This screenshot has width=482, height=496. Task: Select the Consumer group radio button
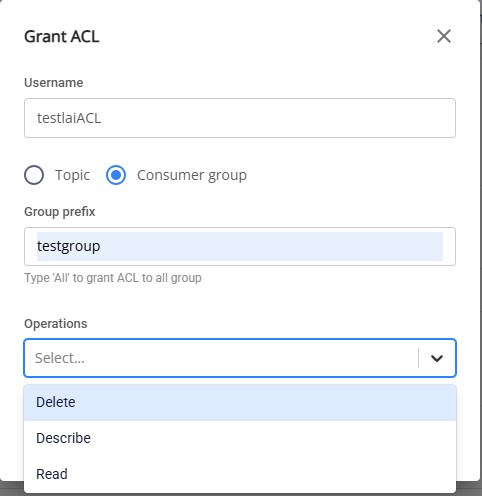point(116,175)
